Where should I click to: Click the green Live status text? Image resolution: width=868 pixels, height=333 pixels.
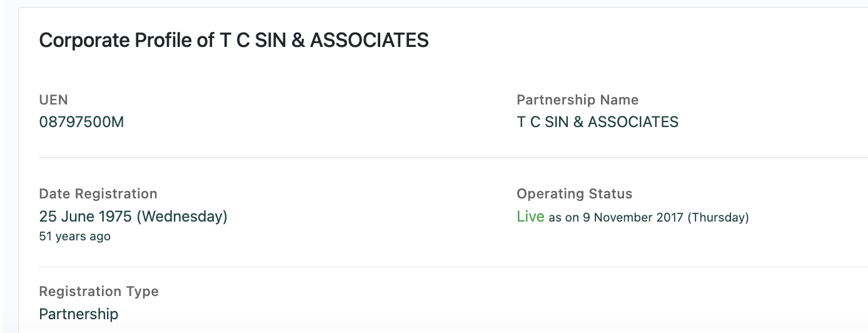(x=530, y=217)
